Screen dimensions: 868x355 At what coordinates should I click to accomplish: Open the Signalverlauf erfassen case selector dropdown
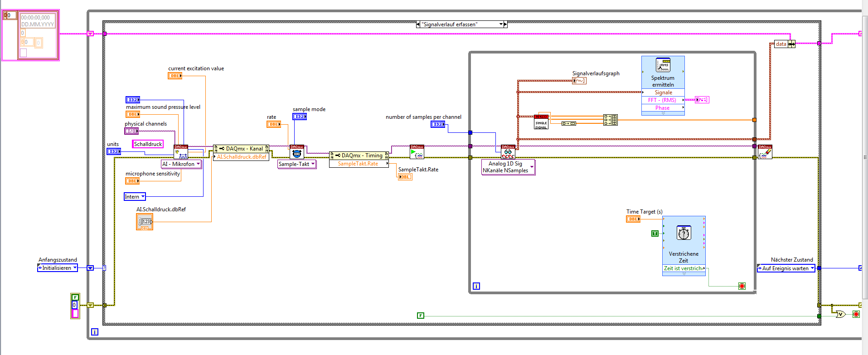(501, 24)
